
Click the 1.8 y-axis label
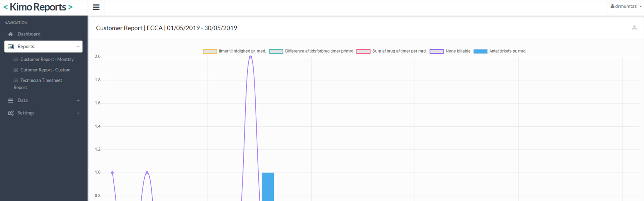coord(98,80)
